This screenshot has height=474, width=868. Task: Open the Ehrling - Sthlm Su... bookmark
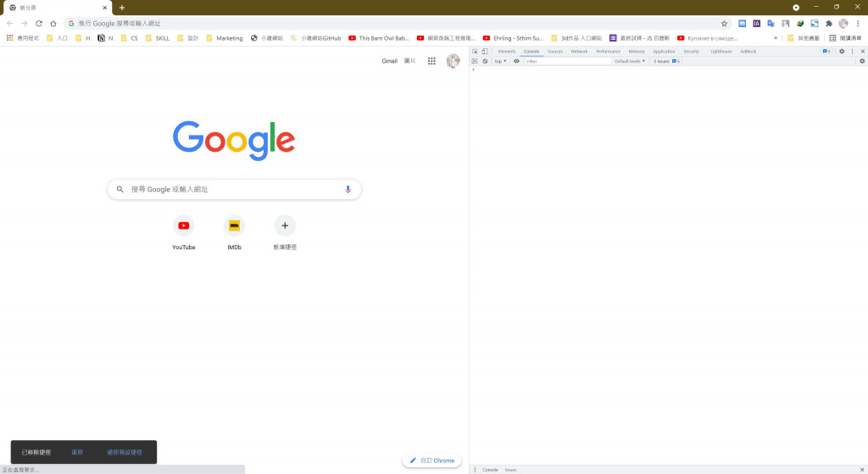513,38
